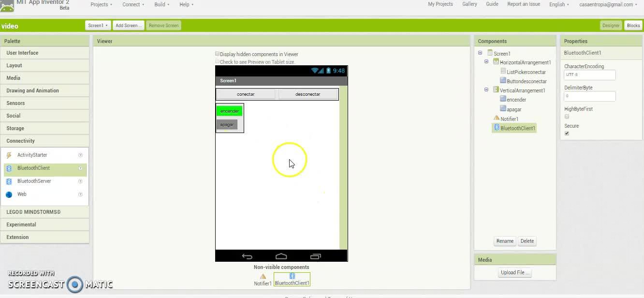Tap the phone preview recent apps icon
Screen dimensions: 644x298
(x=315, y=256)
